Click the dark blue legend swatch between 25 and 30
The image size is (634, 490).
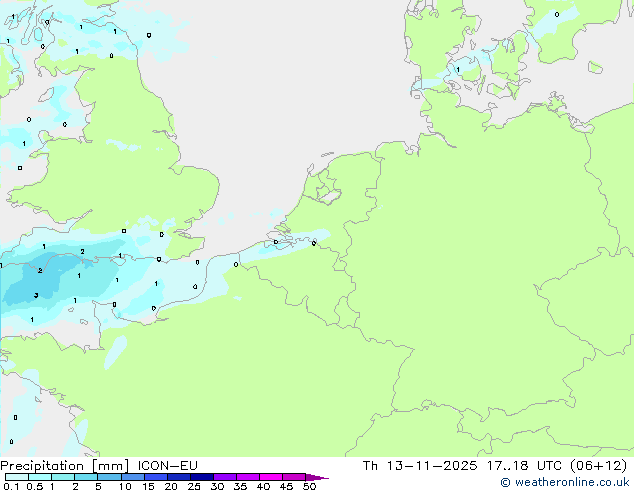click(x=202, y=477)
